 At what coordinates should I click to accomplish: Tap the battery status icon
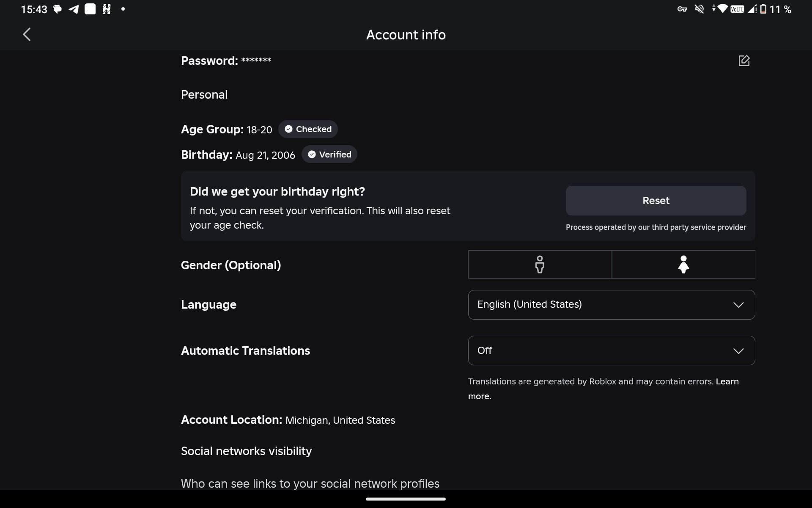763,9
